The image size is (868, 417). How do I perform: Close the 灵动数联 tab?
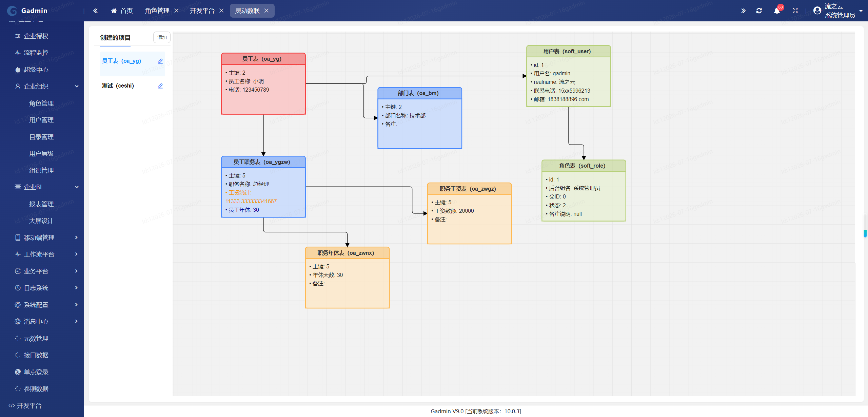coord(267,11)
